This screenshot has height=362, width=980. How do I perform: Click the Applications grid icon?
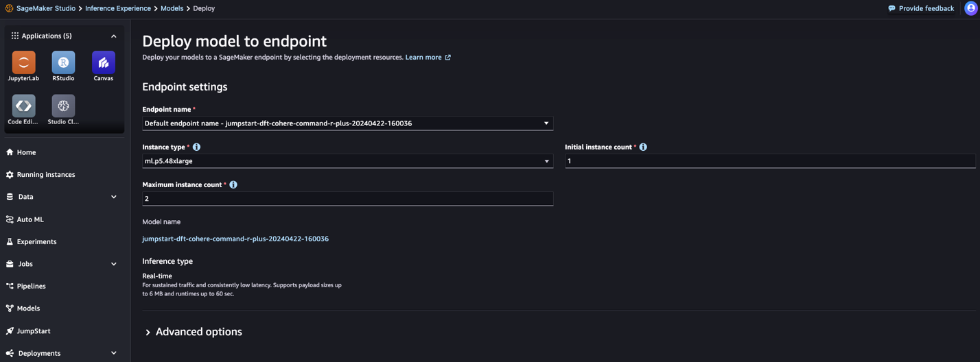pyautogui.click(x=14, y=36)
